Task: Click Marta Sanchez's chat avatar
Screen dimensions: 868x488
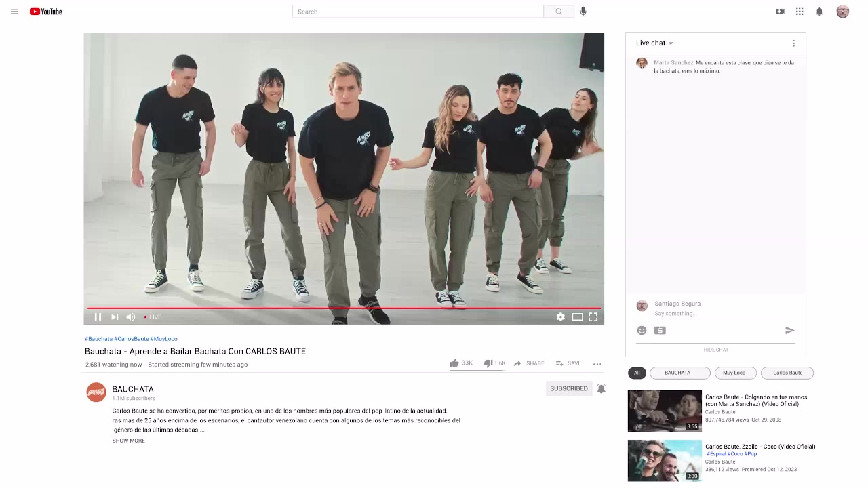Action: pyautogui.click(x=642, y=63)
